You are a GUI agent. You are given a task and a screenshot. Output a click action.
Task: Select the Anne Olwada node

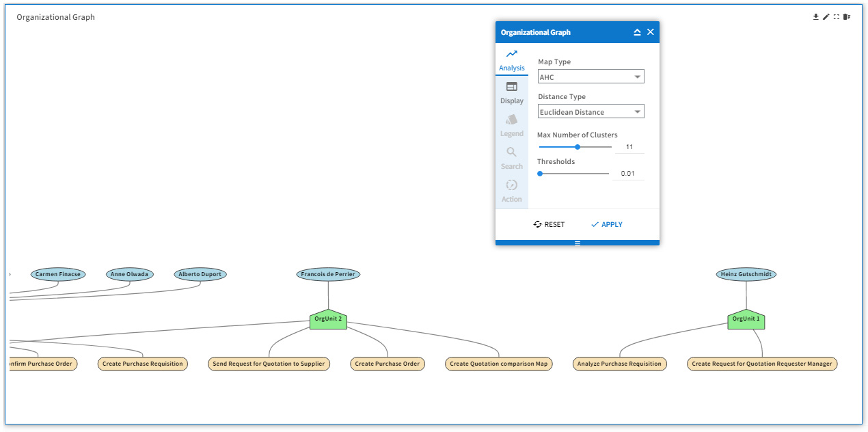tap(130, 274)
